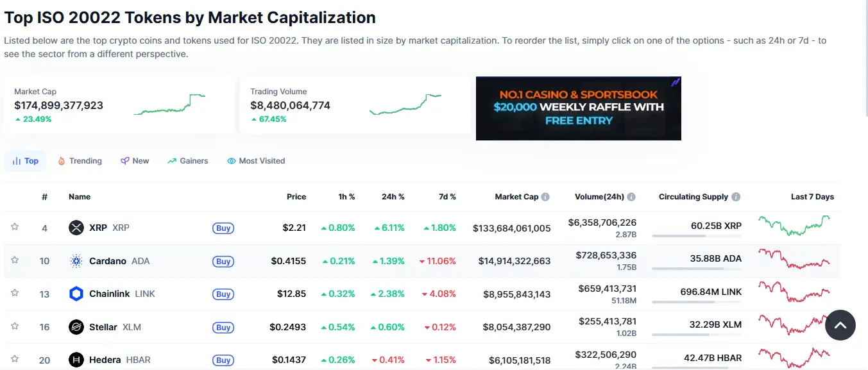
Task: Open the FREE ENTRY casino banner
Action: 578,108
